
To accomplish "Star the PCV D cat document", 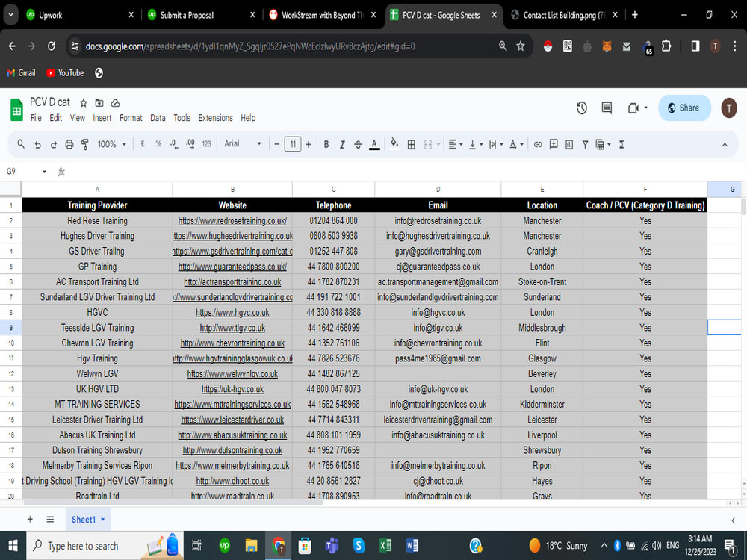I will [84, 103].
